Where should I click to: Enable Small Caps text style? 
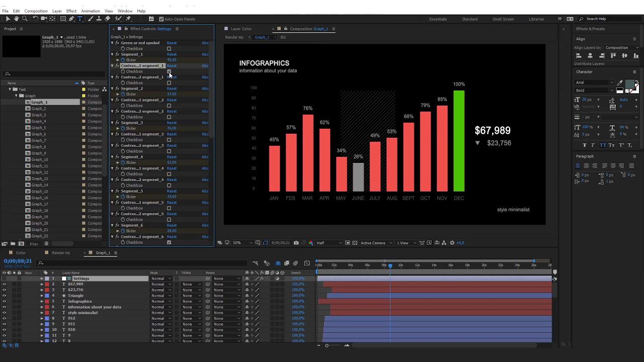point(612,145)
